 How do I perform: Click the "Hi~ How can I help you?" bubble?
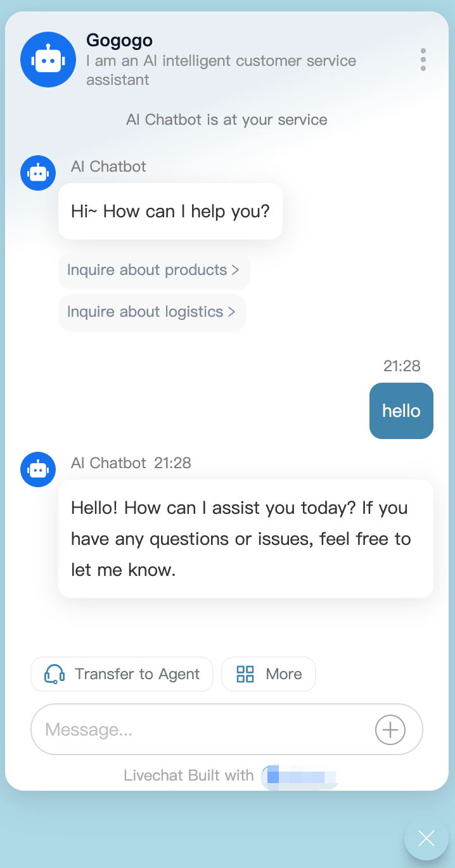170,211
